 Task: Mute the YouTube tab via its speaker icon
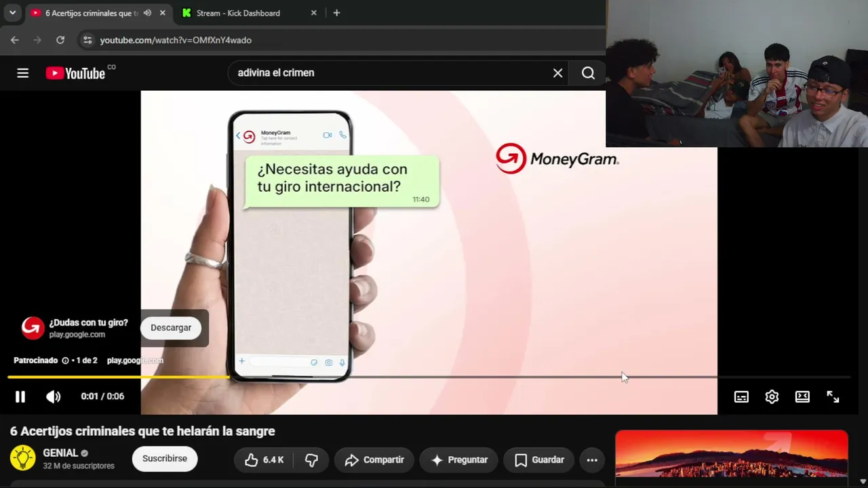pos(147,13)
